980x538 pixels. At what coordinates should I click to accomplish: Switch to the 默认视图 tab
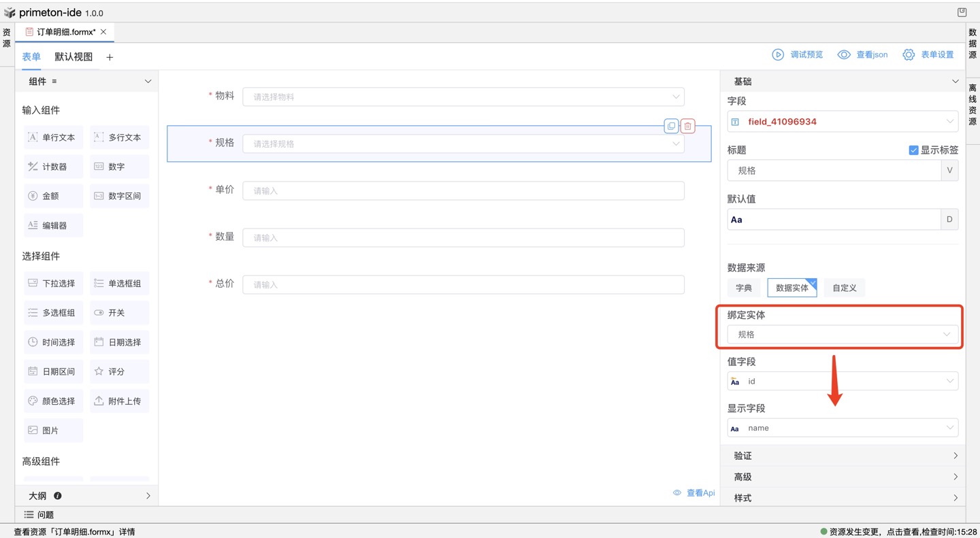pyautogui.click(x=73, y=57)
